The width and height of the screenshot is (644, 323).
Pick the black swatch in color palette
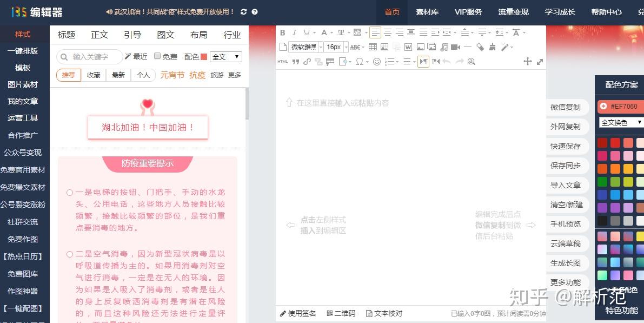(x=602, y=221)
